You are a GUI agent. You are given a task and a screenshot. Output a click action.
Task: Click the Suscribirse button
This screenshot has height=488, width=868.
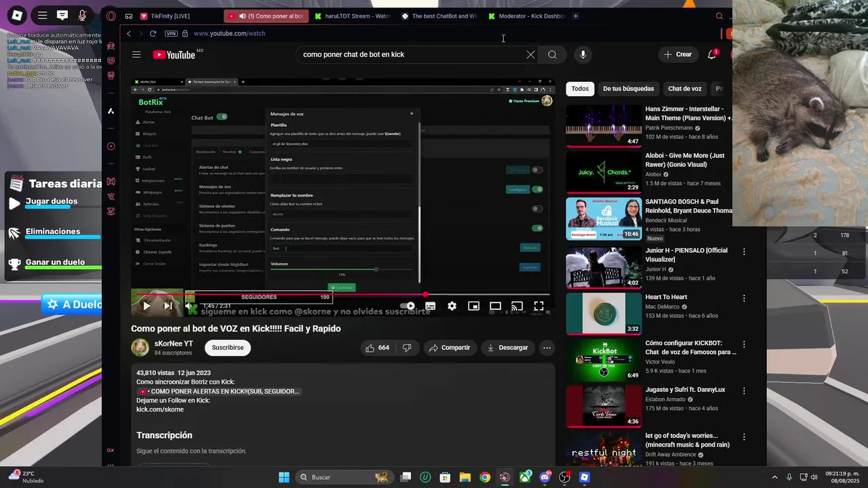point(228,348)
